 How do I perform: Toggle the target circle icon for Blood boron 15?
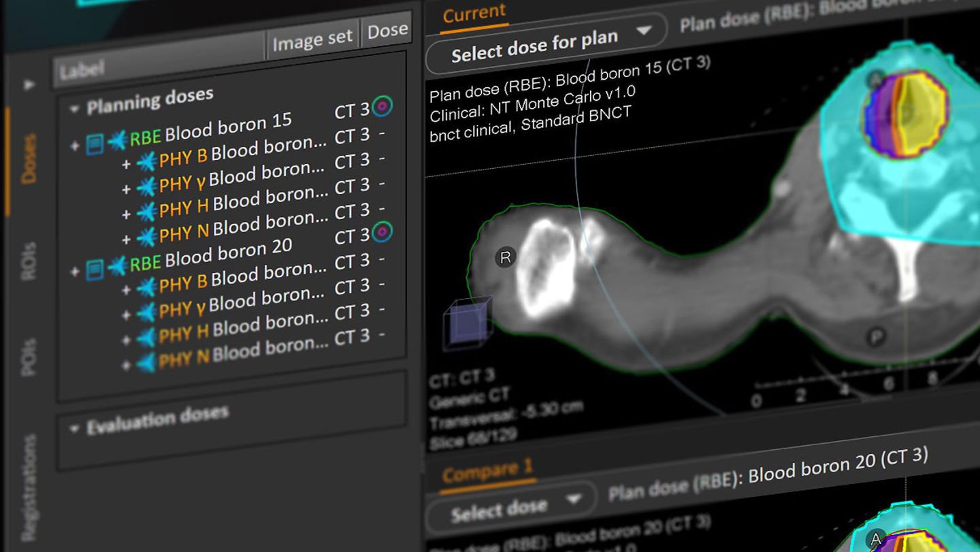[x=382, y=106]
